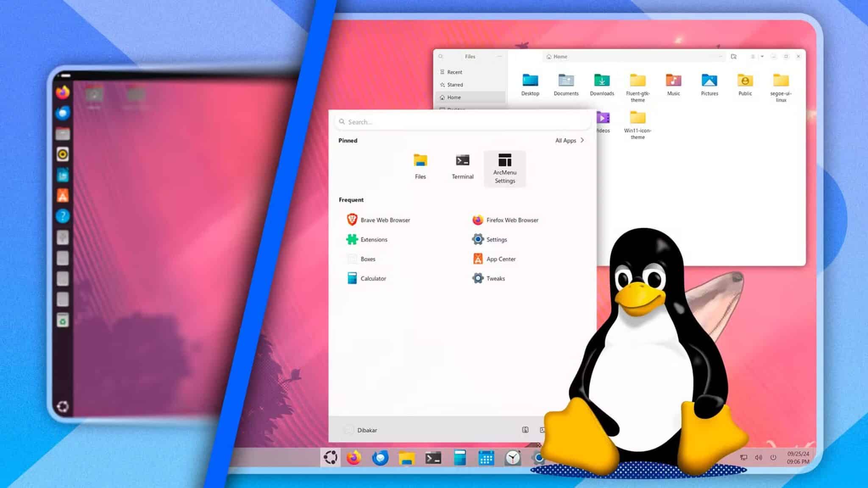The image size is (868, 488).
Task: Open the path bar three-dot menu in Files
Action: coord(720,56)
